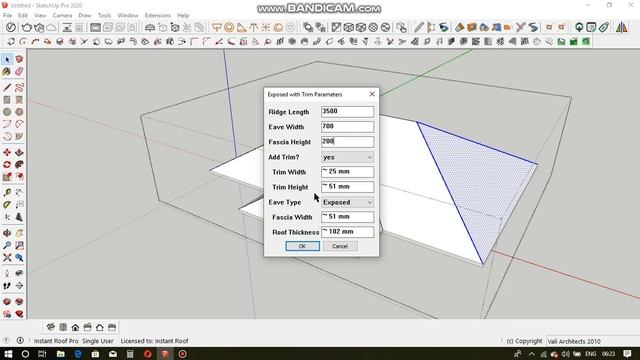Open the Window menu
The width and height of the screenshot is (640, 360).
tap(128, 16)
